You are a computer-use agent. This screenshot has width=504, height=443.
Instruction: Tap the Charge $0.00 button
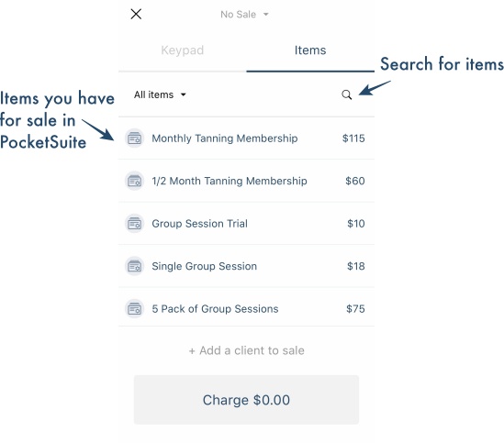click(x=246, y=400)
